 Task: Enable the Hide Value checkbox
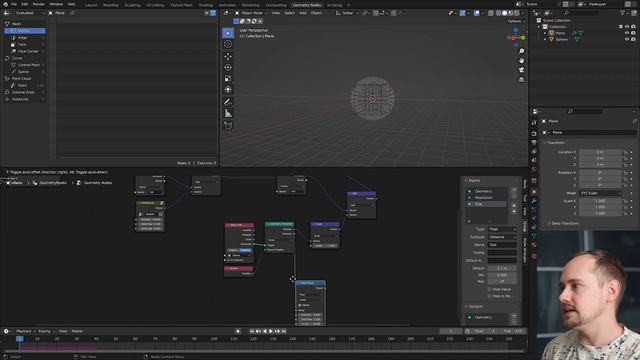pos(489,289)
